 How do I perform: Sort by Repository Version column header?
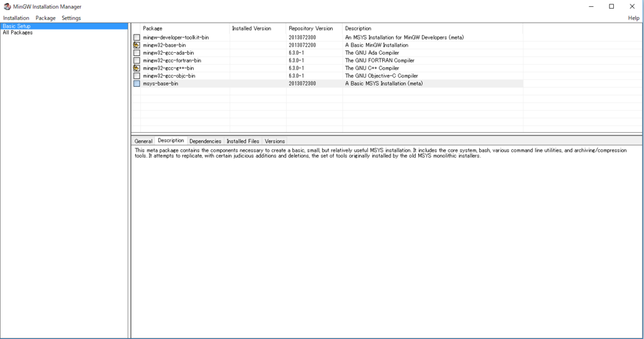[x=314, y=28]
